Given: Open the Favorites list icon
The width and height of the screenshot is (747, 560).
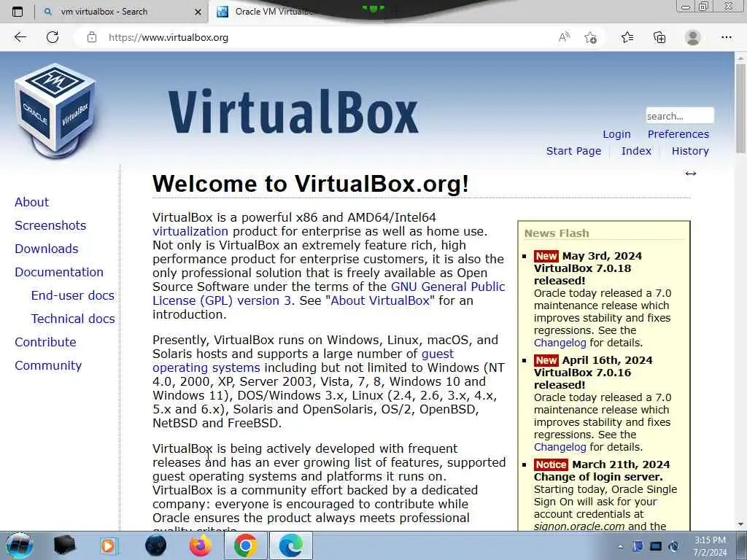Looking at the screenshot, I should point(627,37).
